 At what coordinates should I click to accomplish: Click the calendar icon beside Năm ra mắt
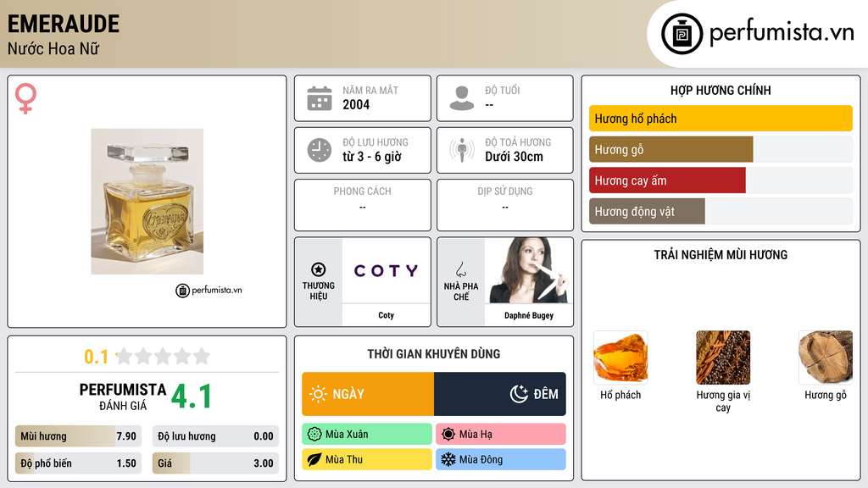(320, 98)
